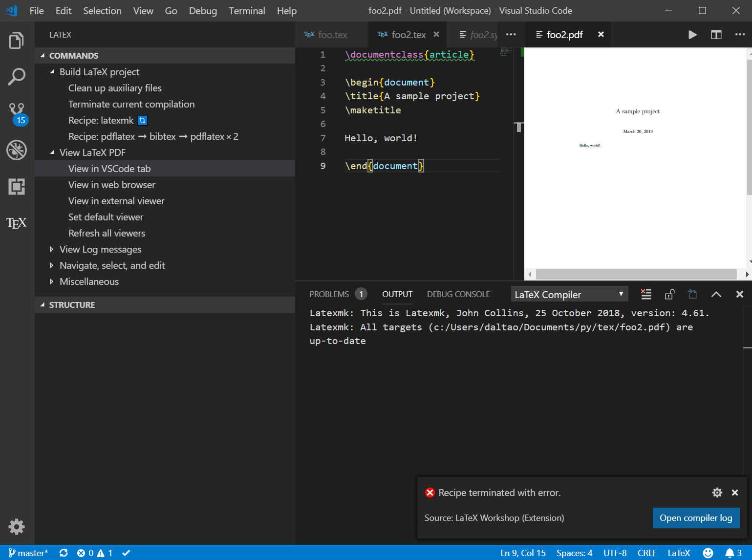The image size is (752, 560).
Task: Expand the View Log messages section
Action: pos(52,249)
